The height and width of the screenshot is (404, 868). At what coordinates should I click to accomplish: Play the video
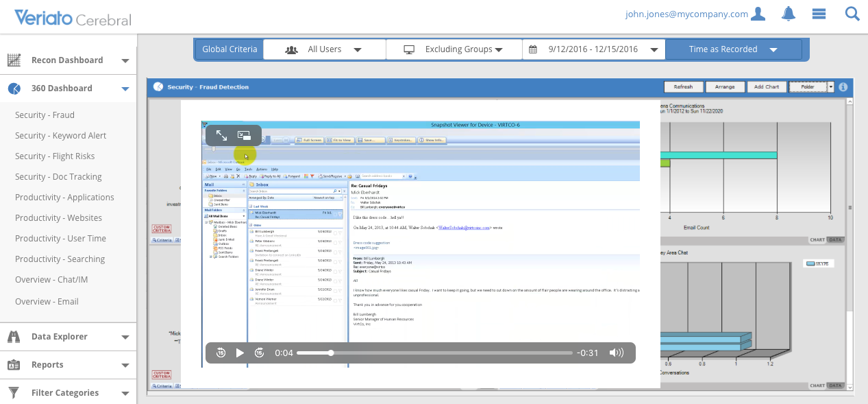(240, 353)
